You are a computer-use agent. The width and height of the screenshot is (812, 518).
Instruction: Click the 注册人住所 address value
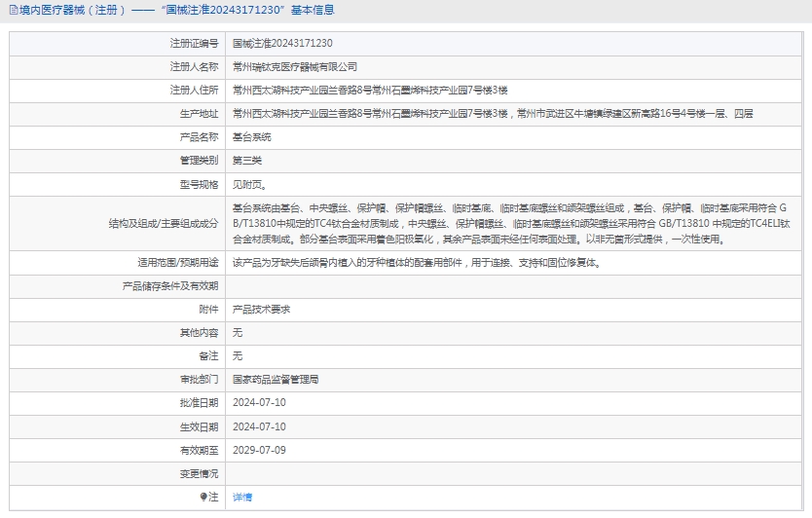point(370,91)
